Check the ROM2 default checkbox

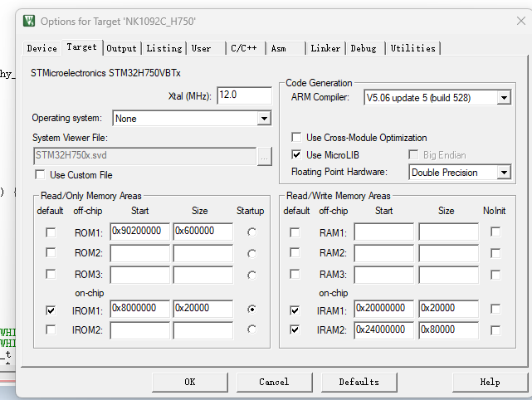click(51, 253)
